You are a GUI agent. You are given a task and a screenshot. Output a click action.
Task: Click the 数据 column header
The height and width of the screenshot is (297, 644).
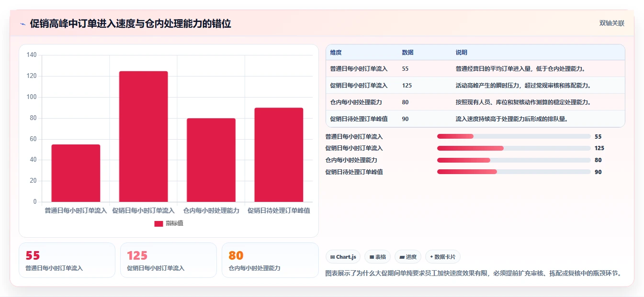tap(408, 53)
